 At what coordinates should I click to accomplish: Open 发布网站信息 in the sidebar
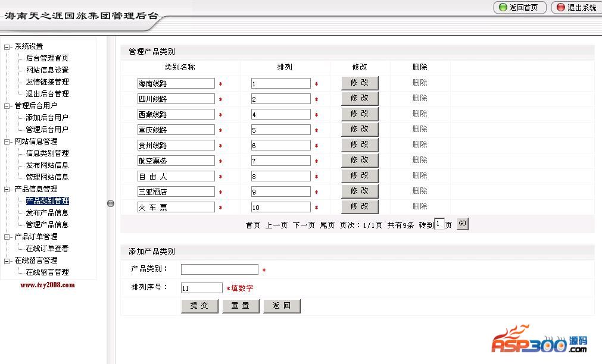[x=47, y=165]
